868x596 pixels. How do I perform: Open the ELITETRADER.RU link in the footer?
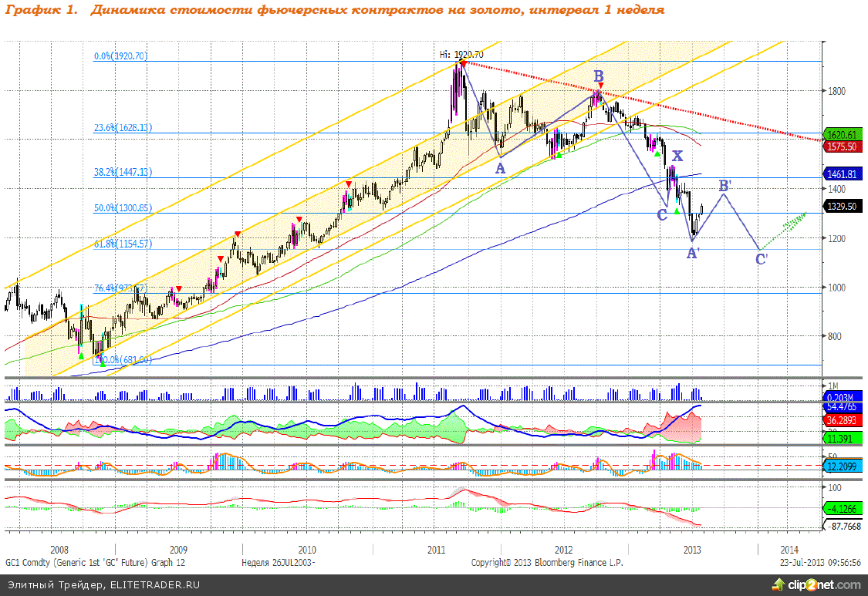[154, 585]
